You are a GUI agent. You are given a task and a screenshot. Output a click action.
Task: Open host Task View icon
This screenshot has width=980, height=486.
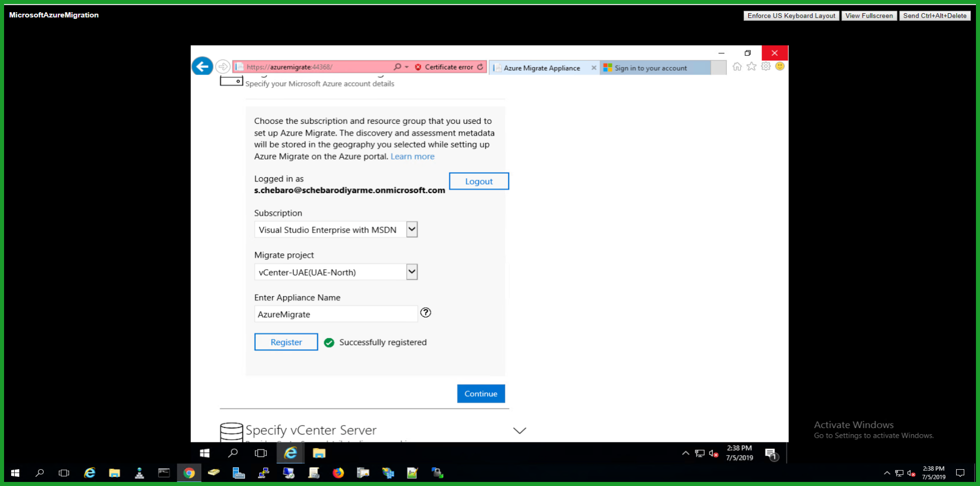(64, 473)
